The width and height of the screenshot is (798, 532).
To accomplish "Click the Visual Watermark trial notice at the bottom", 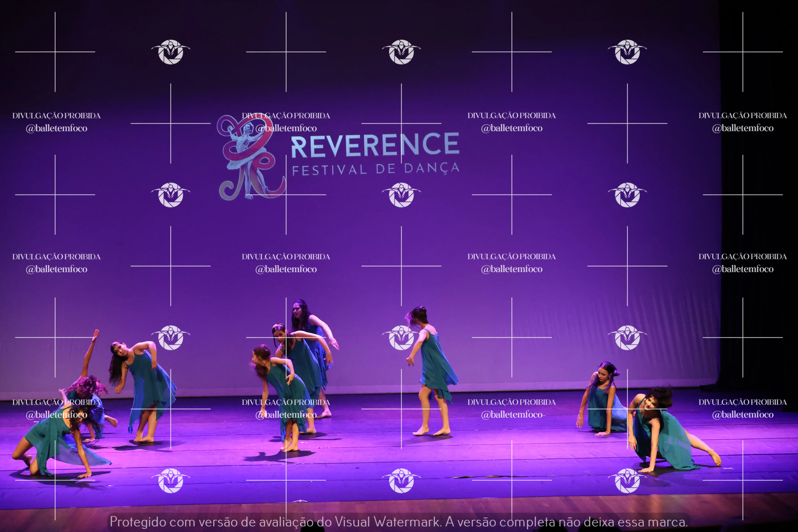I will (399, 522).
